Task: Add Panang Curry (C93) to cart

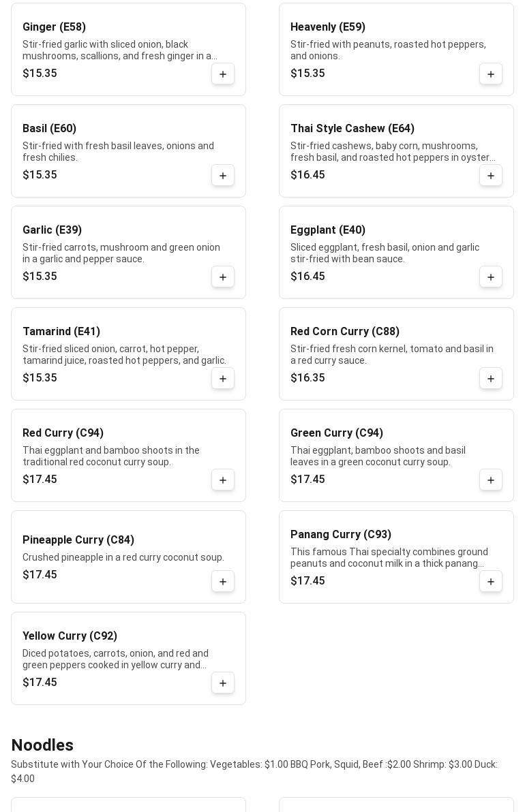Action: [491, 582]
